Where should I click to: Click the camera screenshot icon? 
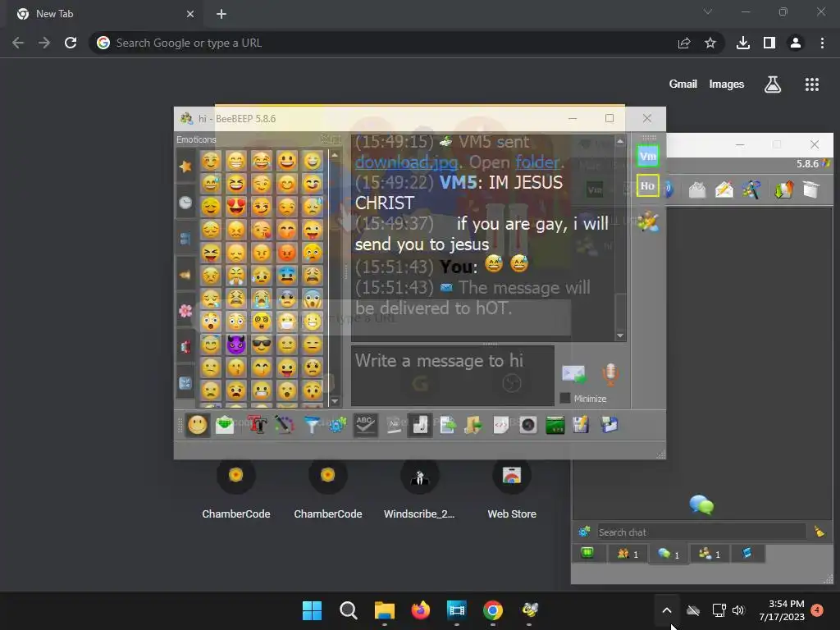[528, 426]
